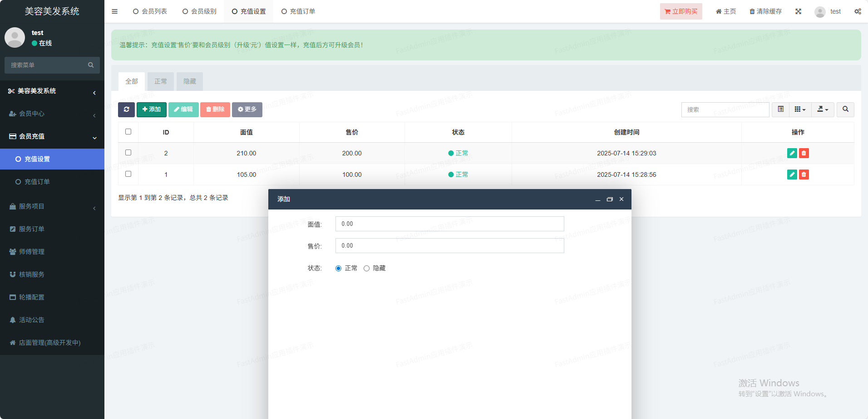This screenshot has width=868, height=419.
Task: Select the 隐藏 radio button in dialog
Action: (366, 269)
